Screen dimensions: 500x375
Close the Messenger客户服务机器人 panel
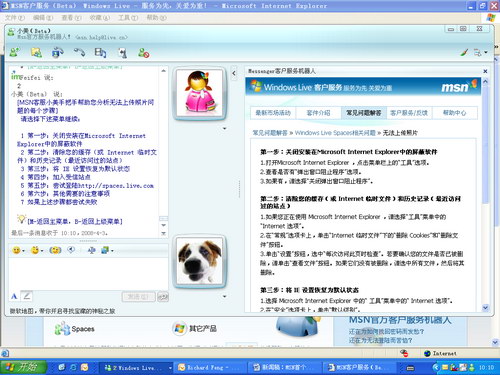click(485, 71)
